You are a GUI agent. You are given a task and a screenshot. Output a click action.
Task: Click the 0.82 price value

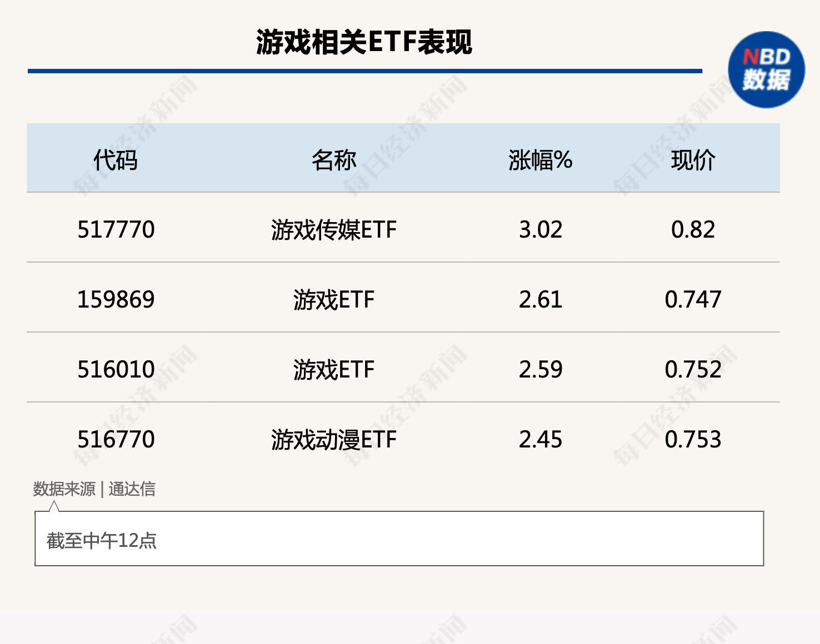(x=693, y=229)
